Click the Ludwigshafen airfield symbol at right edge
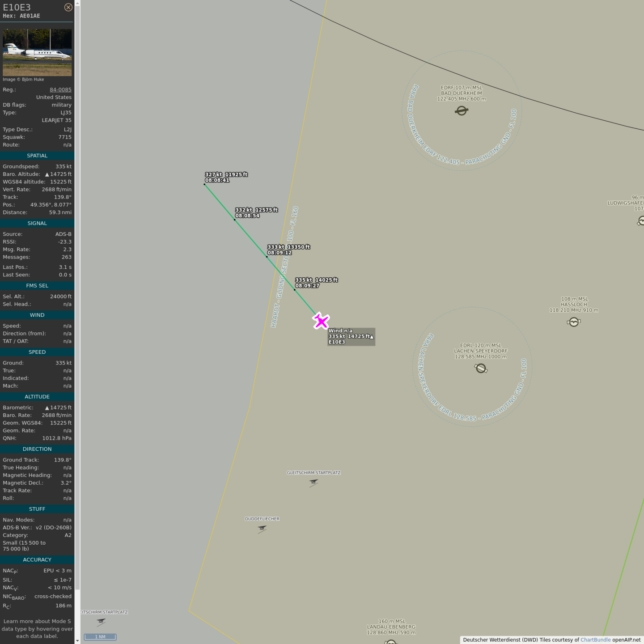This screenshot has width=644, height=644. tap(640, 221)
